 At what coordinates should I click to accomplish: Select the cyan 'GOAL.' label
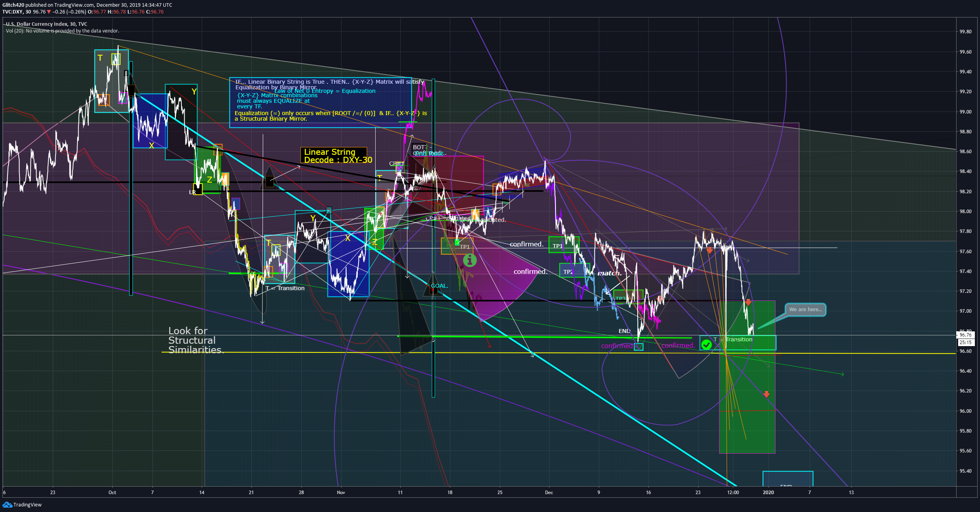click(440, 286)
